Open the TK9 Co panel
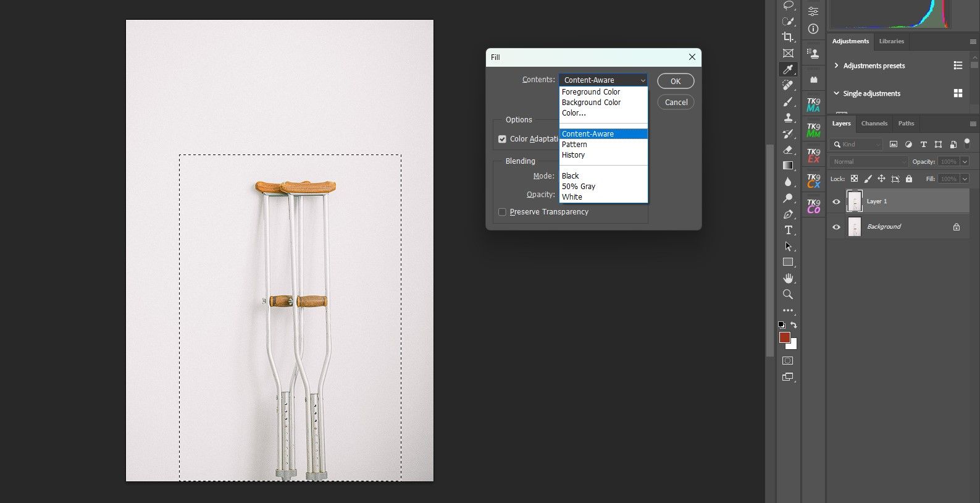Image resolution: width=980 pixels, height=503 pixels. tap(813, 206)
